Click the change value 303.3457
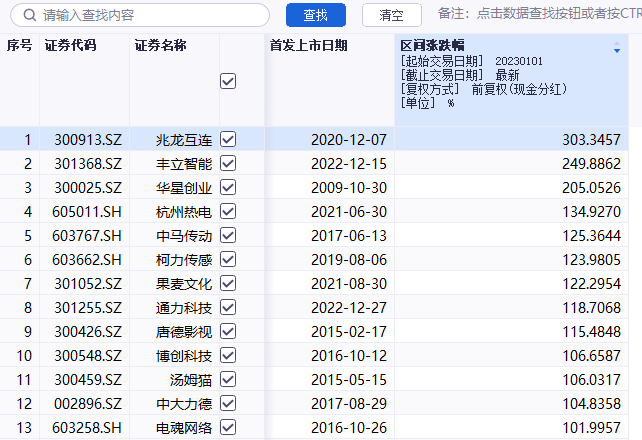Image resolution: width=642 pixels, height=440 pixels. (591, 140)
